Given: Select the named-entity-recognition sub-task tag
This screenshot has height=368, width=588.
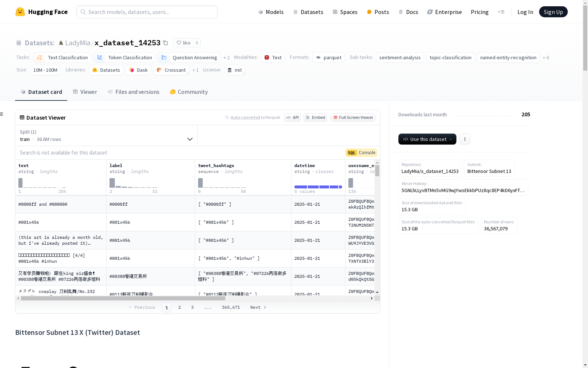Looking at the screenshot, I should (508, 57).
